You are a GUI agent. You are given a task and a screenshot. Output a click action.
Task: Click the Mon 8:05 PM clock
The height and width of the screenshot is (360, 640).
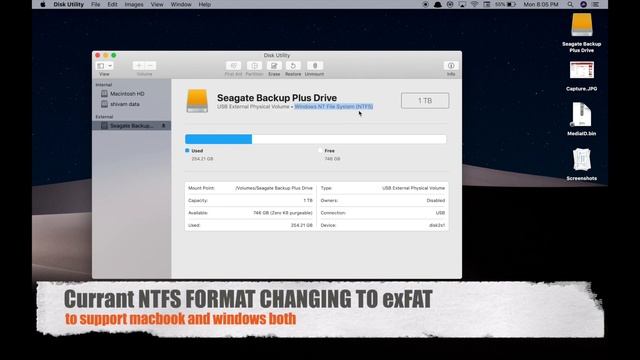(x=540, y=4)
